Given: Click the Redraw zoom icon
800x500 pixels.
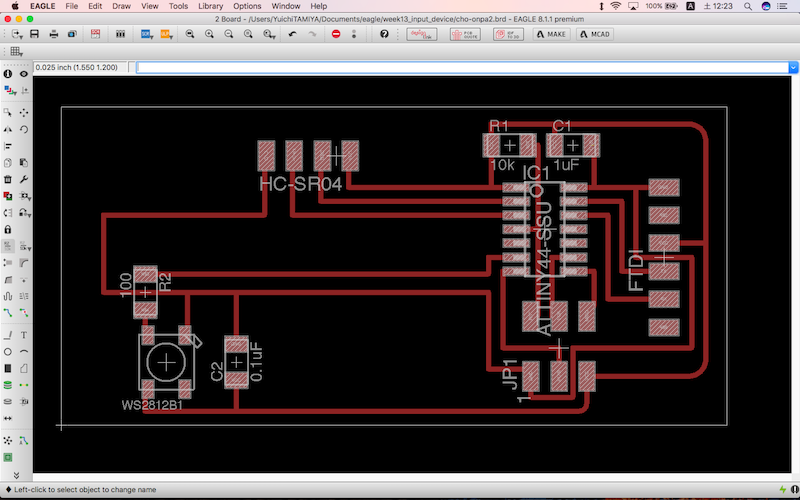Looking at the screenshot, I should [x=248, y=34].
